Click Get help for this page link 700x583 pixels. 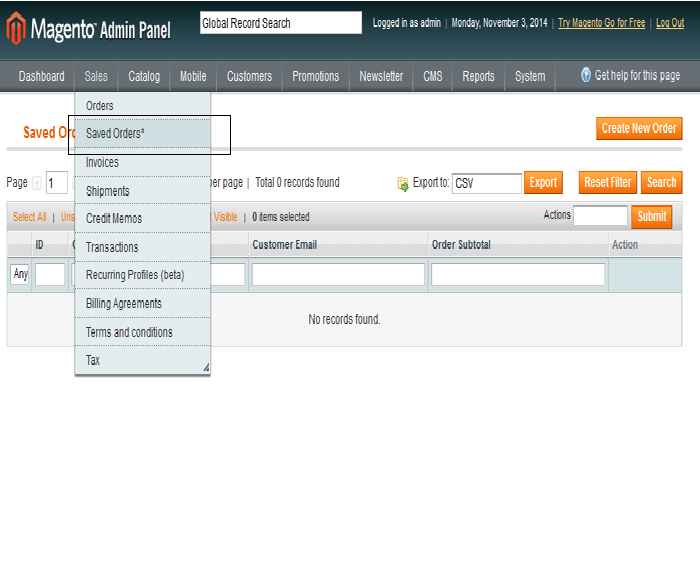pyautogui.click(x=637, y=75)
